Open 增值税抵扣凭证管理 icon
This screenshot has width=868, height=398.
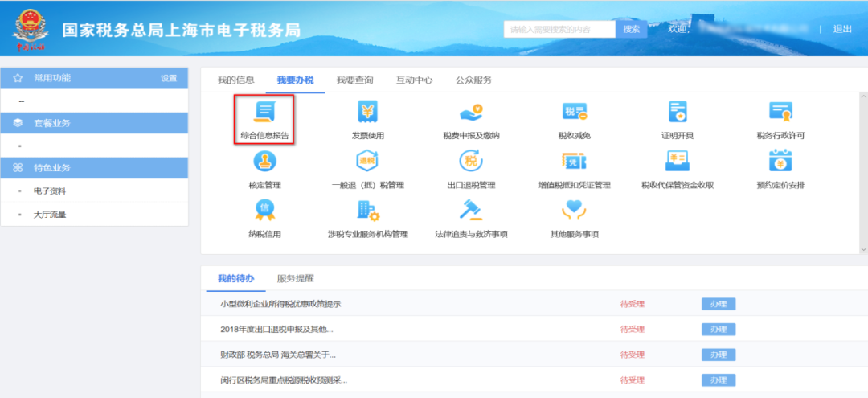point(574,161)
